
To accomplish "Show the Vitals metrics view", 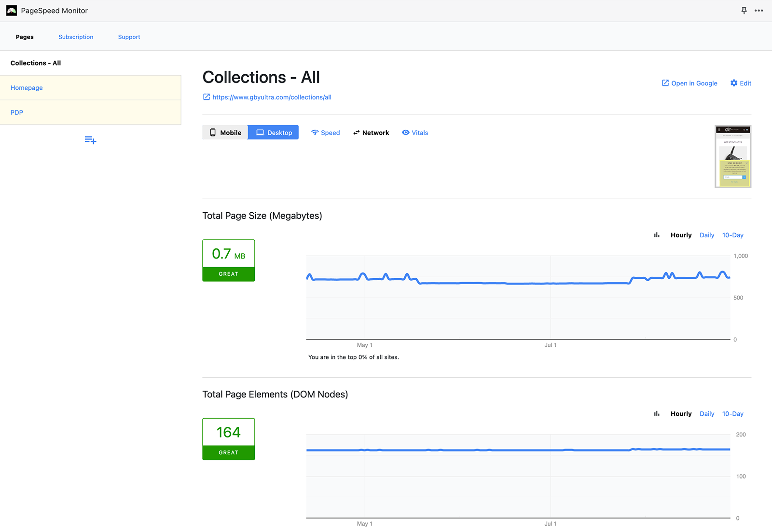I will [x=415, y=133].
